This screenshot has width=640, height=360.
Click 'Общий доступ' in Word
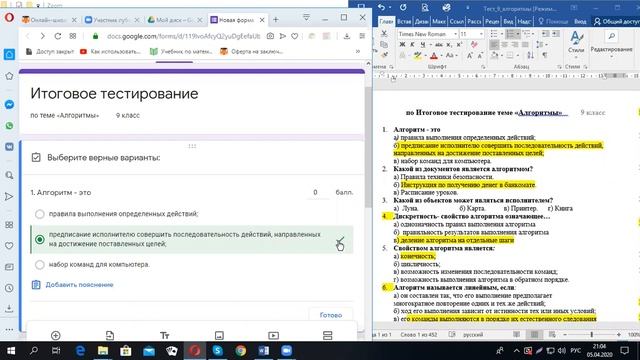coord(616,21)
